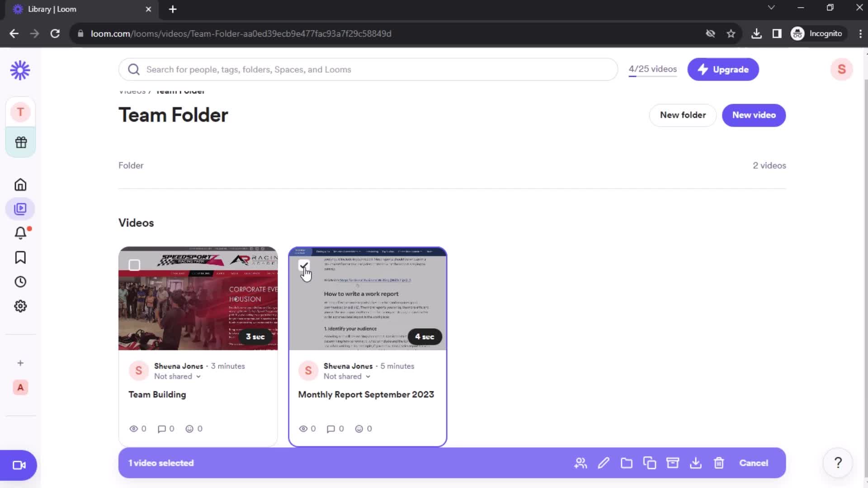Click the settings gear icon in sidebar
Viewport: 868px width, 488px height.
(x=20, y=306)
